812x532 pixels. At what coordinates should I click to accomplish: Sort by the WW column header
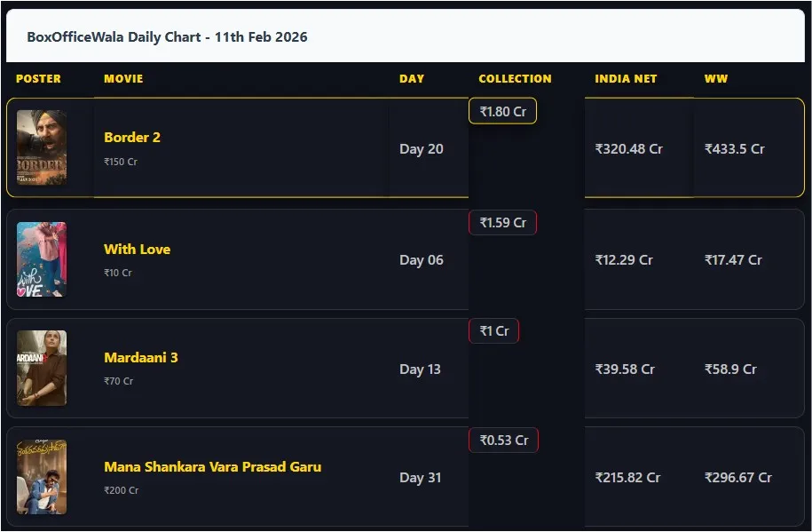[715, 79]
